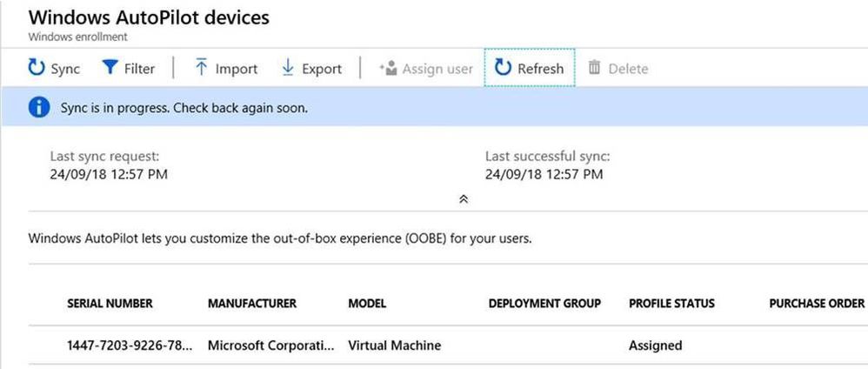This screenshot has width=868, height=369.
Task: Click the Delete label text
Action: pyautogui.click(x=628, y=69)
